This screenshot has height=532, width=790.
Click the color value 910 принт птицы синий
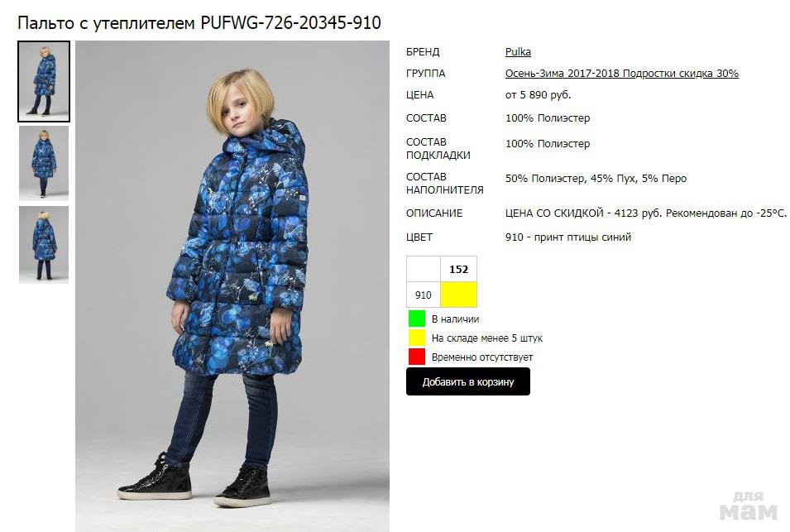click(568, 237)
